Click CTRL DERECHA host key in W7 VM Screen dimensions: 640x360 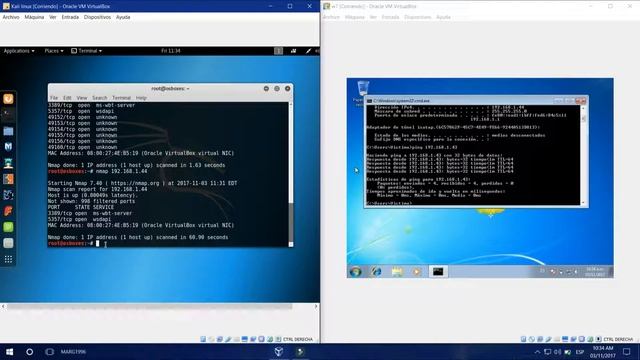click(618, 339)
